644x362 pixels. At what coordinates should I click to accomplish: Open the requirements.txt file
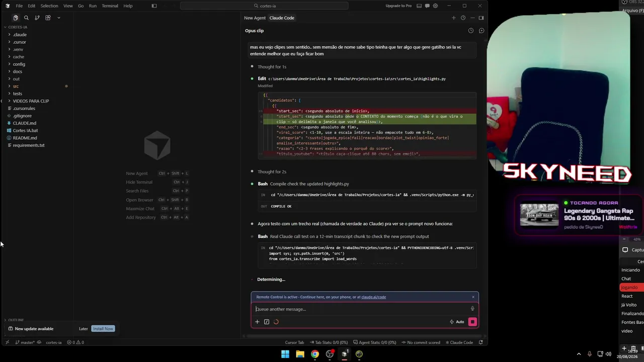point(29,145)
